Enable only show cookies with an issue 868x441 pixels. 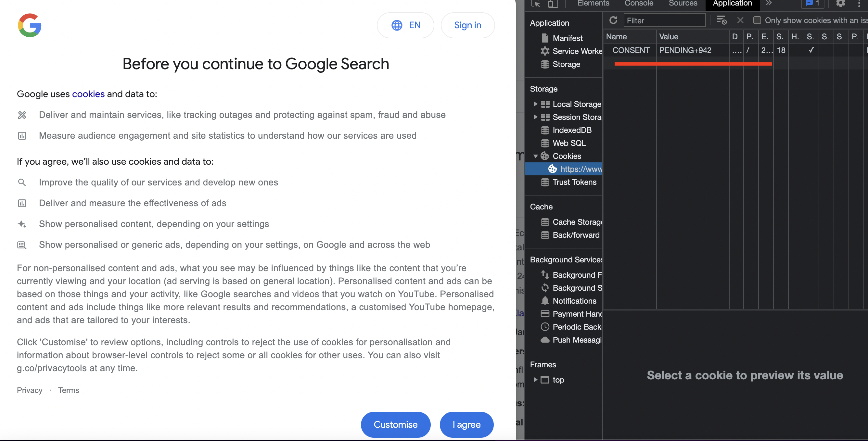(x=757, y=20)
